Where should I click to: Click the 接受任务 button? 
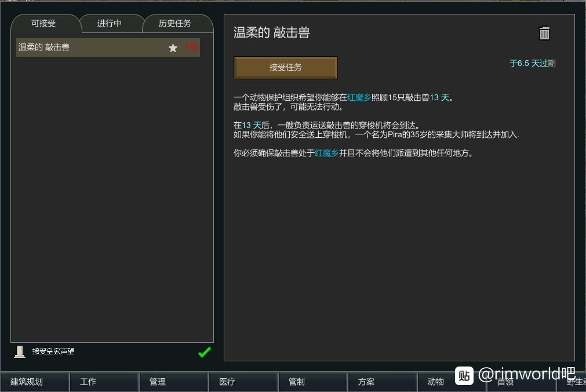tap(286, 68)
